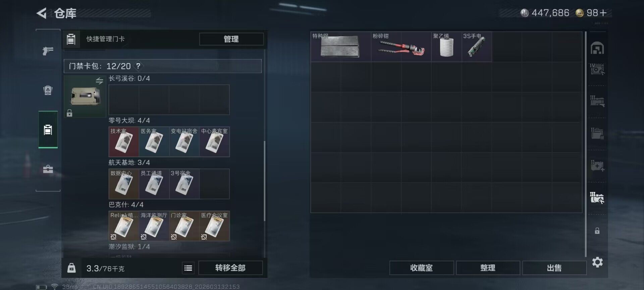Open the weapons category in left sidebar
The height and width of the screenshot is (290, 644).
48,51
